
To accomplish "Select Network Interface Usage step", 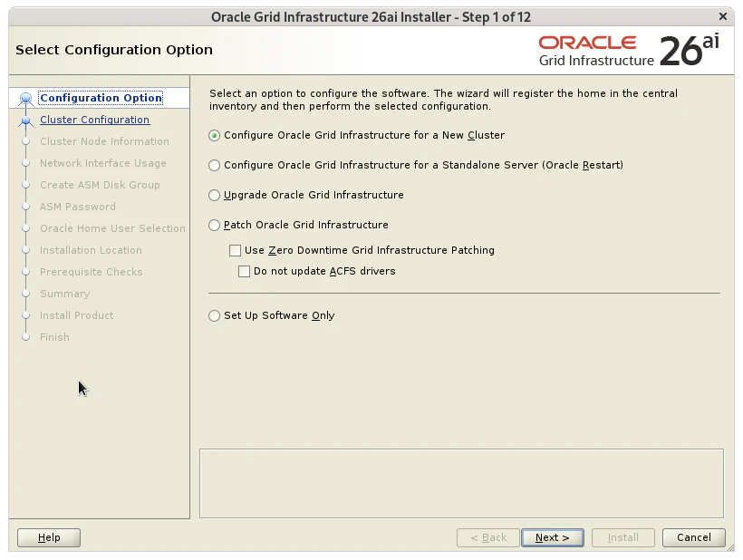I will tap(102, 163).
